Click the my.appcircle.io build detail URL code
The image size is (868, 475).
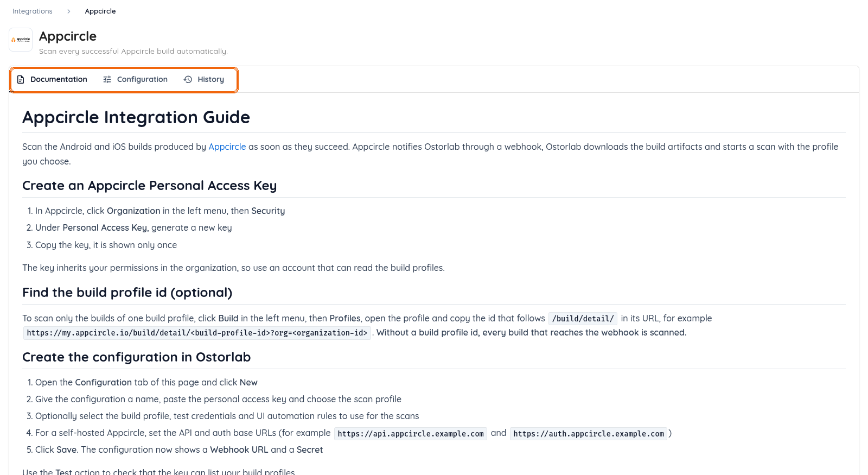197,333
